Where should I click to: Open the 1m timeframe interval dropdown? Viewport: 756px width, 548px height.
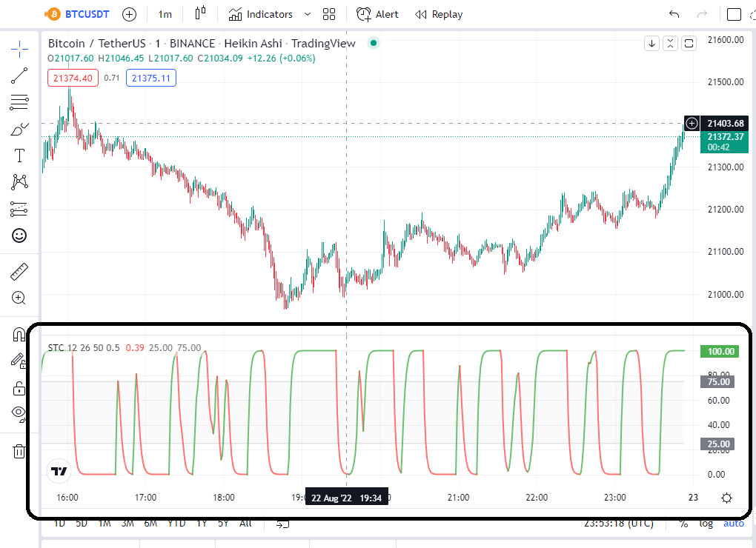tap(165, 15)
